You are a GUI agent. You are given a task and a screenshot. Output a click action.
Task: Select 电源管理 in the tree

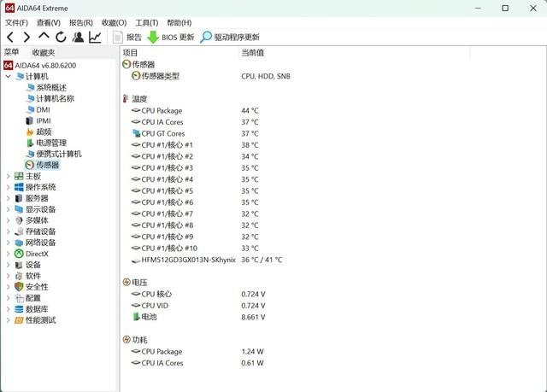[x=51, y=143]
